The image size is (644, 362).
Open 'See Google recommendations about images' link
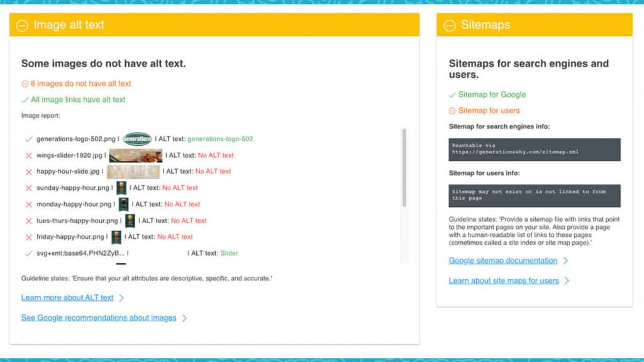[x=99, y=318]
